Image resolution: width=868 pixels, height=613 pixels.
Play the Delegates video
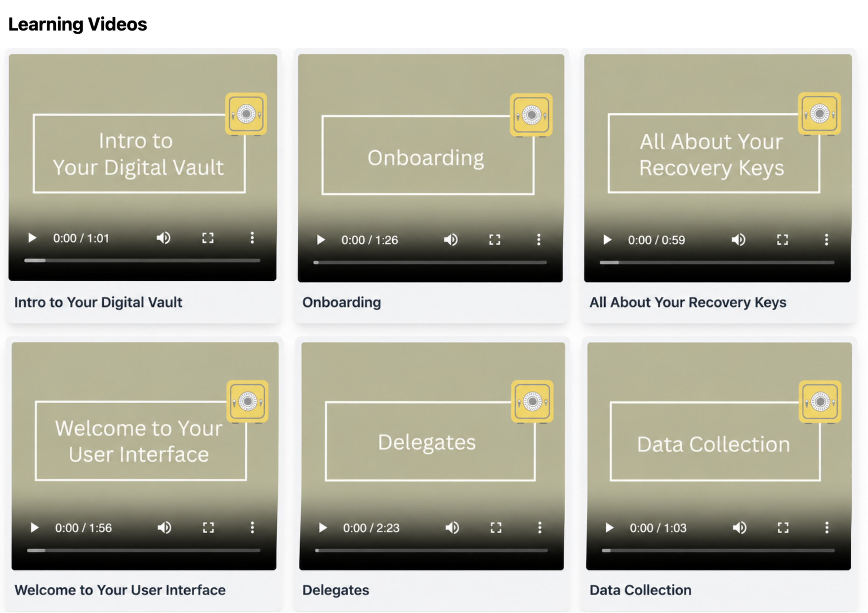323,528
